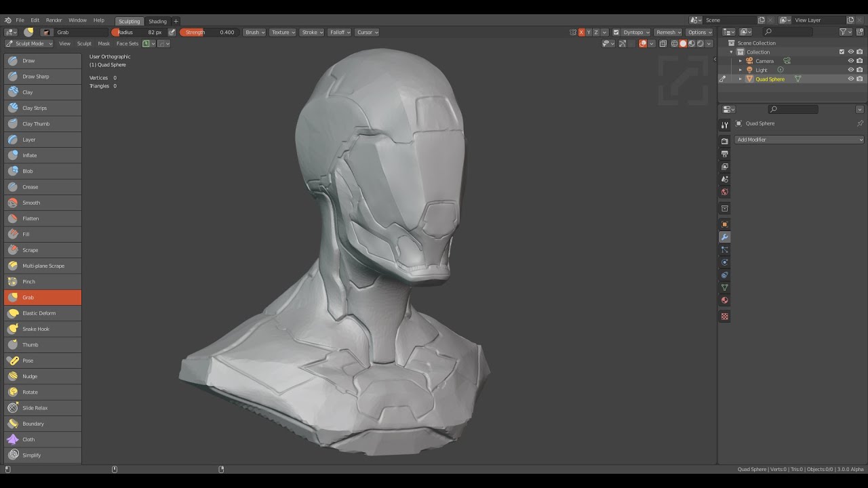Open the Tool properties tab

[x=725, y=125]
